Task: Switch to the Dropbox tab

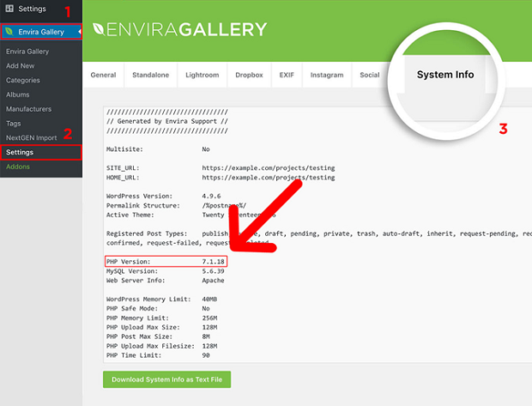Action: (x=249, y=75)
